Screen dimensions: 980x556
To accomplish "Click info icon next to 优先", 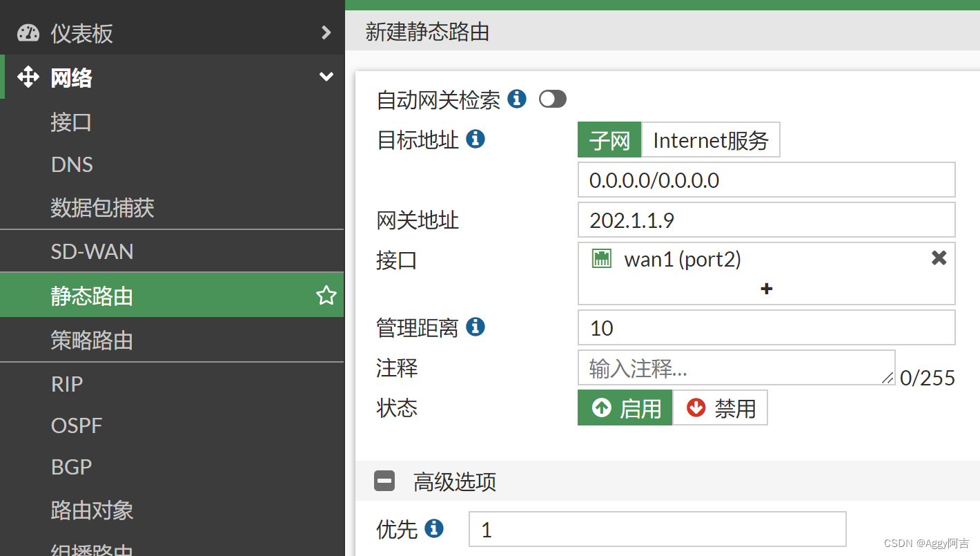I will 434,528.
